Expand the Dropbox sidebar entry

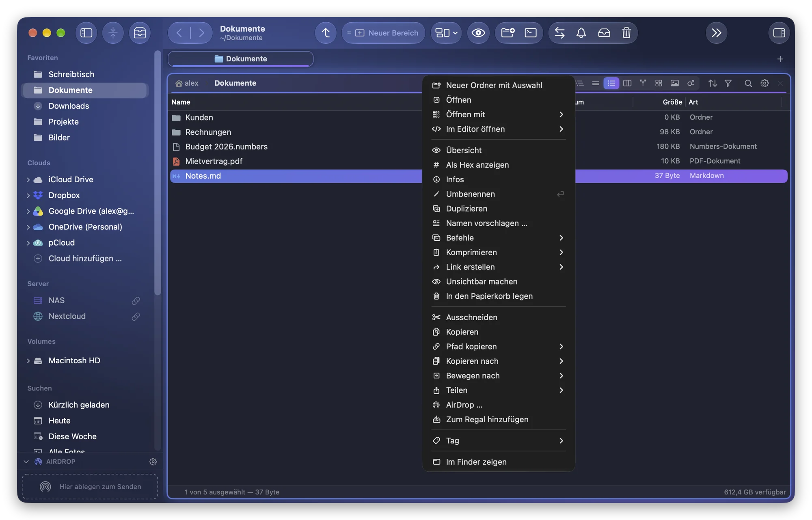28,196
